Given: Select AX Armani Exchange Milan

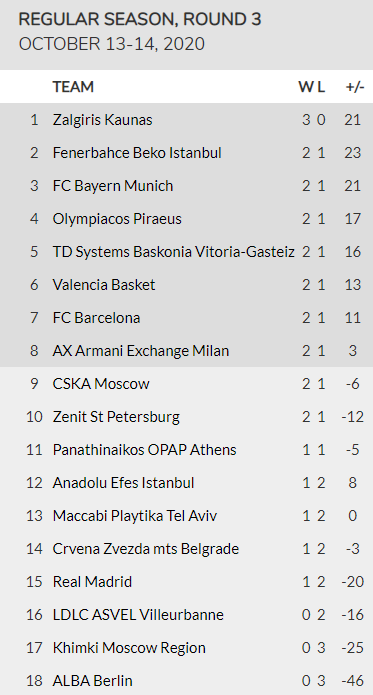Looking at the screenshot, I should click(141, 351).
